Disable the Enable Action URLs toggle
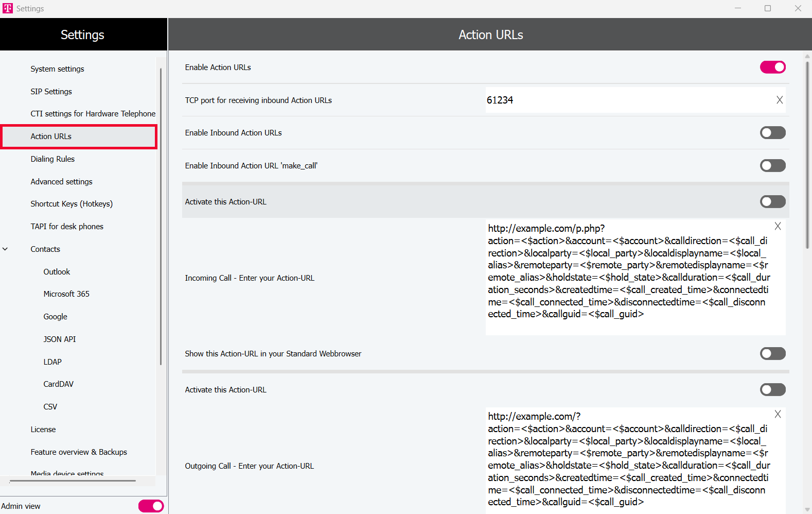Image resolution: width=812 pixels, height=514 pixels. [x=772, y=67]
